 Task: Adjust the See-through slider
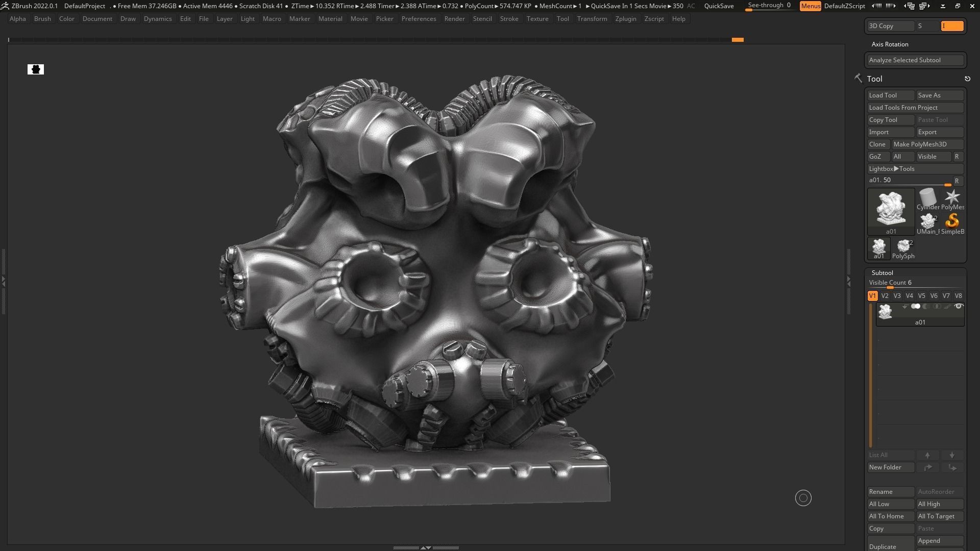[770, 6]
